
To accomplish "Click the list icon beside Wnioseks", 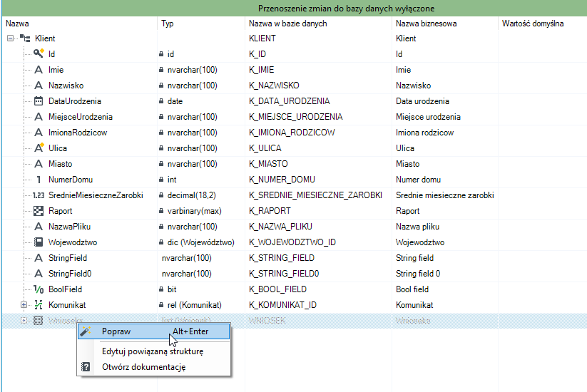I will click(39, 321).
